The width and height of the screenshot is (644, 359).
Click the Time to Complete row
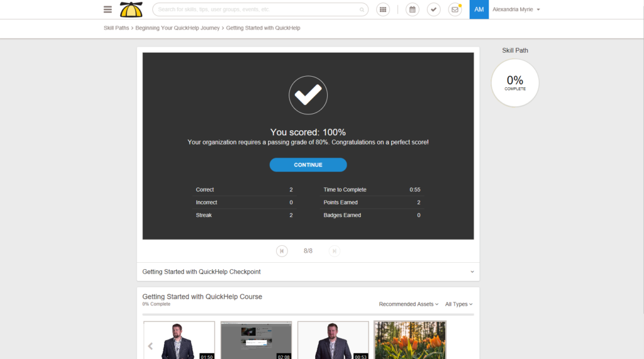pos(372,190)
